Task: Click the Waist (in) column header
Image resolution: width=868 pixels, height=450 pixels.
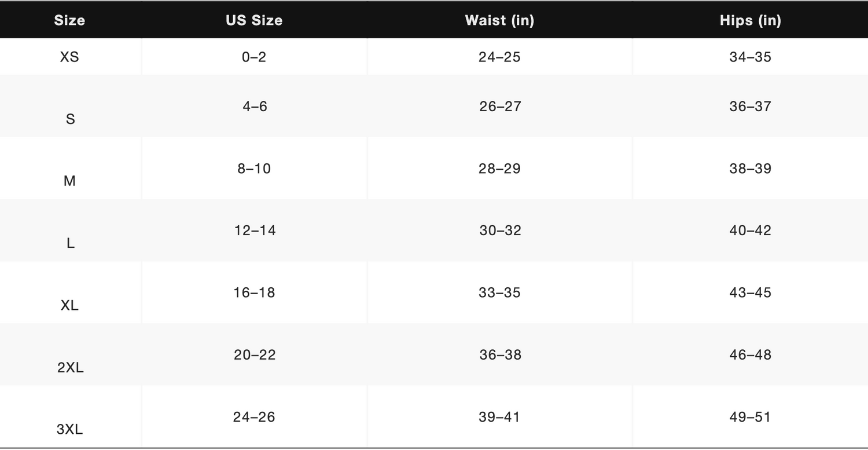Action: (x=499, y=20)
